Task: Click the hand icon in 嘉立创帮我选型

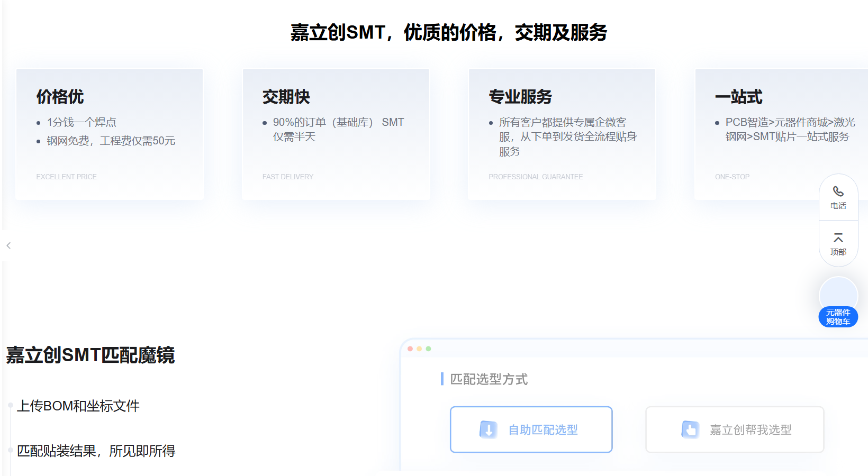Action: click(690, 429)
